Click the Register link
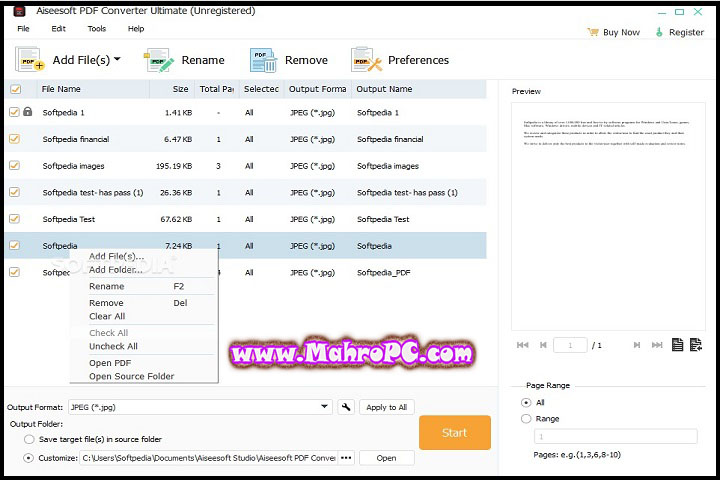This screenshot has width=720, height=480. click(x=686, y=32)
